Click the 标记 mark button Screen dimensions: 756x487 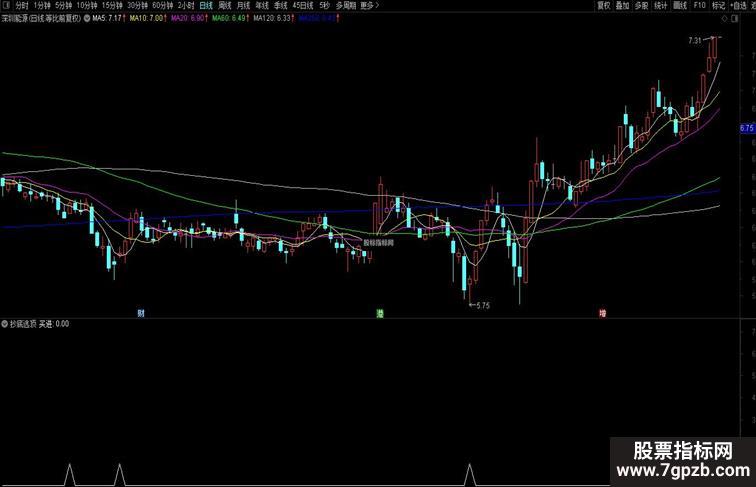click(719, 5)
